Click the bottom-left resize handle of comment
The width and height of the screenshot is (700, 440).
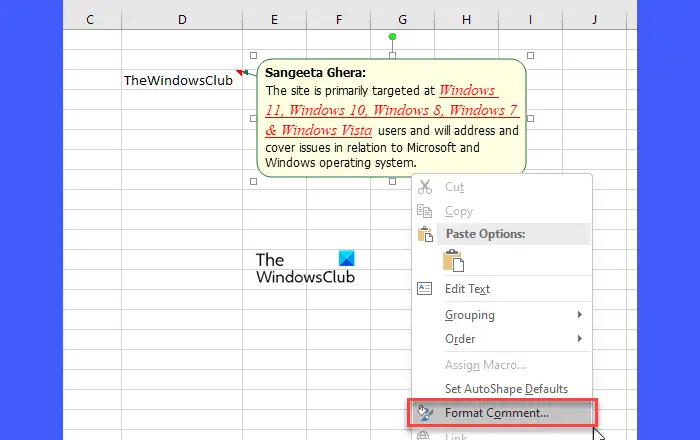coord(254,182)
